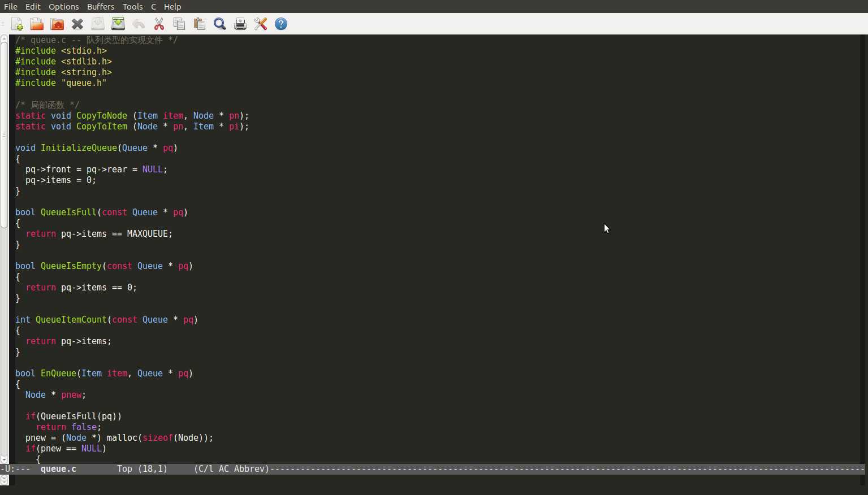The height and width of the screenshot is (495, 868).
Task: Click on MAXQUEUE in the return statement
Action: 147,234
